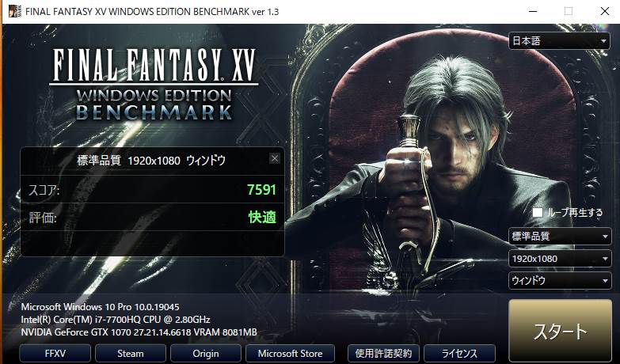
Task: Show the ライセンス license info
Action: click(x=459, y=354)
